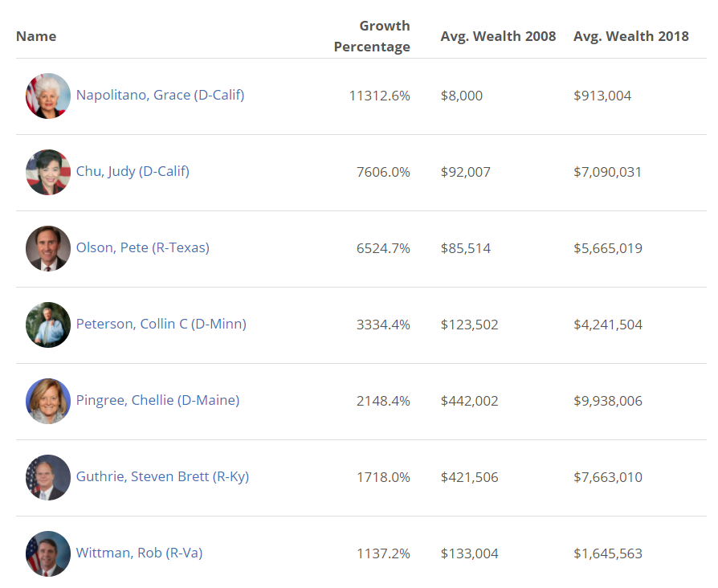Sort by Avg. Wealth 2018 header
Screen dimensions: 718x588
[630, 36]
